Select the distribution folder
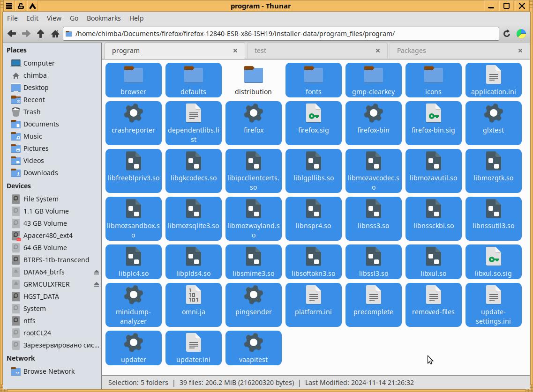533x392 pixels. (x=253, y=81)
